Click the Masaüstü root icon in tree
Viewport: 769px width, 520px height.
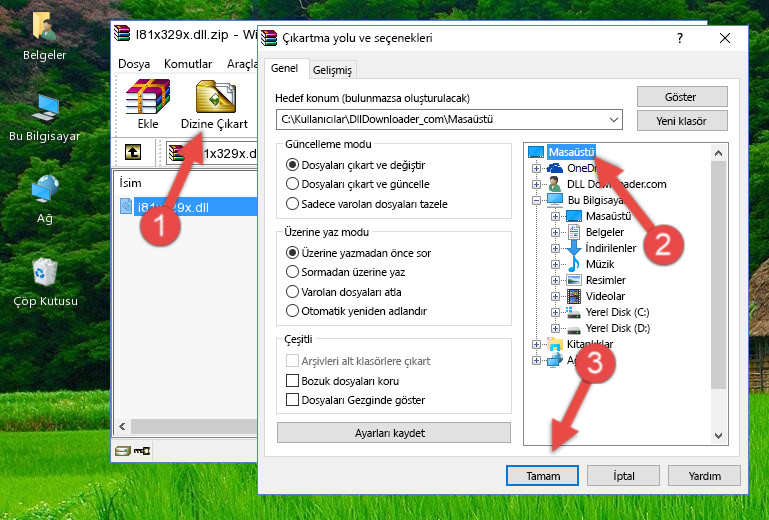pos(536,152)
